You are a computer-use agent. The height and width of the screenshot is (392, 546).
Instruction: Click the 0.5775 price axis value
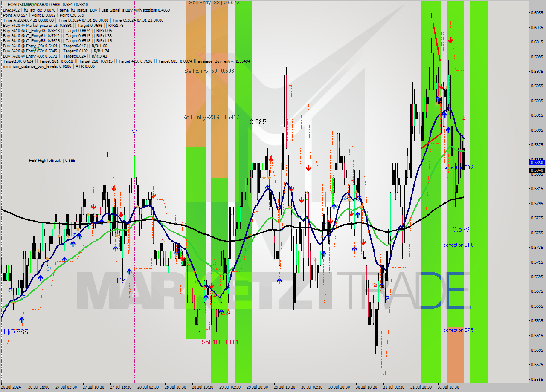tap(537, 218)
